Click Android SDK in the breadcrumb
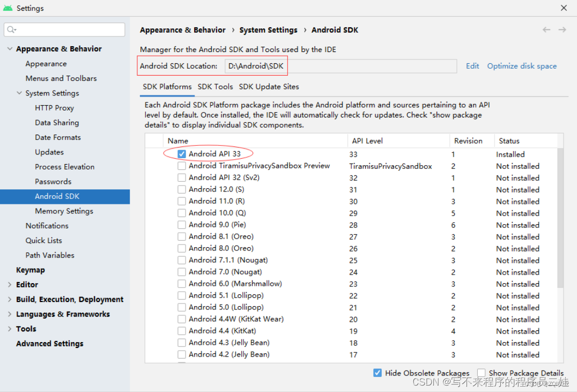The height and width of the screenshot is (392, 577). pos(335,30)
